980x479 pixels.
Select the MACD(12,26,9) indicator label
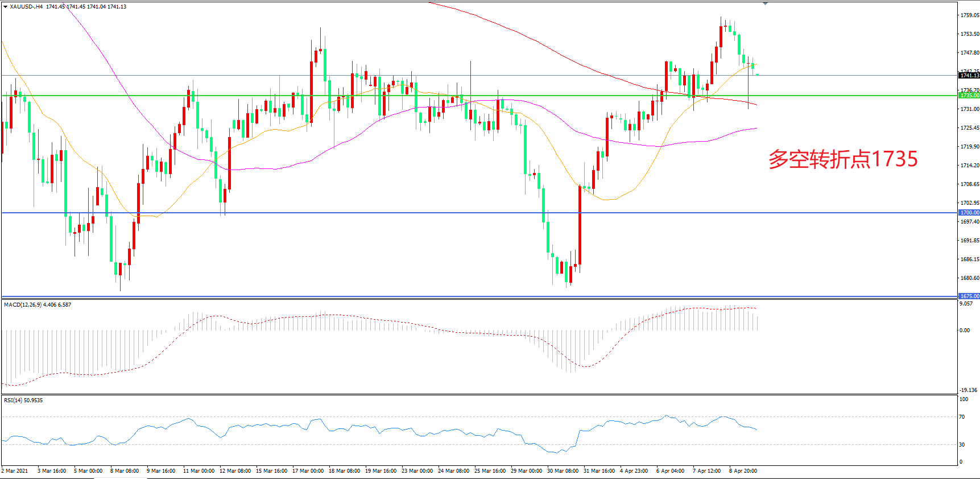[23, 305]
